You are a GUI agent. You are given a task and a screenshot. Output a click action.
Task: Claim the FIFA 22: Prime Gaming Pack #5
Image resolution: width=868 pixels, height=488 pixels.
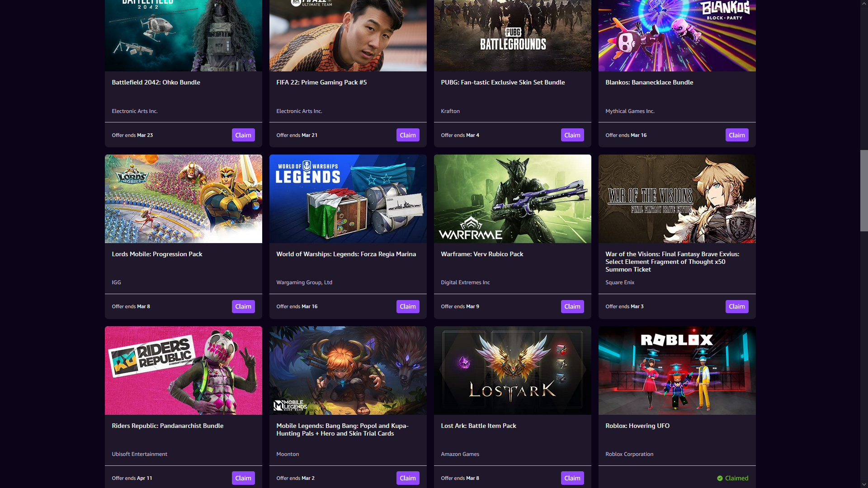[408, 135]
